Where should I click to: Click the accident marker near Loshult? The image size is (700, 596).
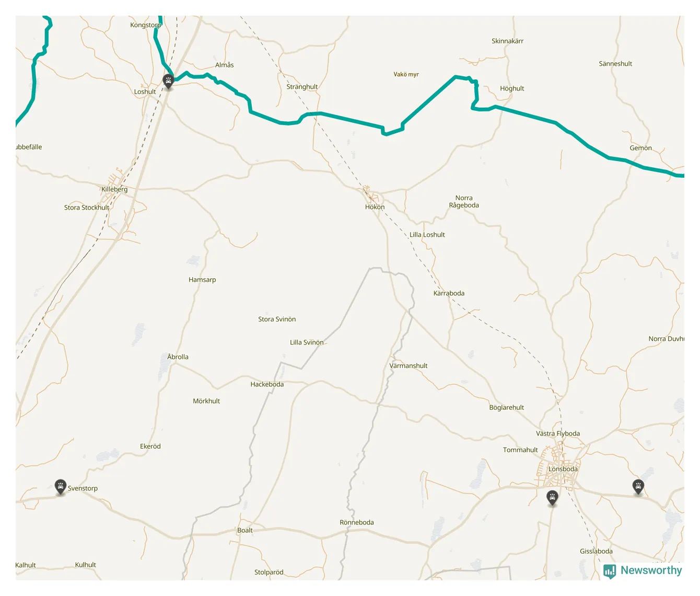(168, 81)
